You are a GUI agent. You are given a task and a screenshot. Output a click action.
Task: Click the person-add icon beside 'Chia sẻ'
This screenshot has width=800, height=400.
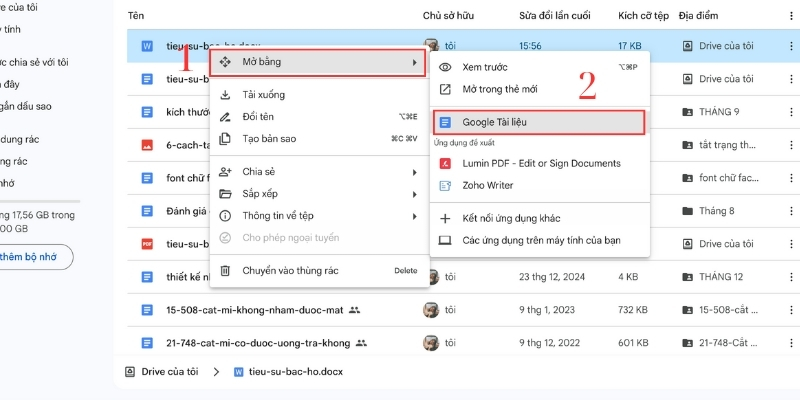pos(225,172)
